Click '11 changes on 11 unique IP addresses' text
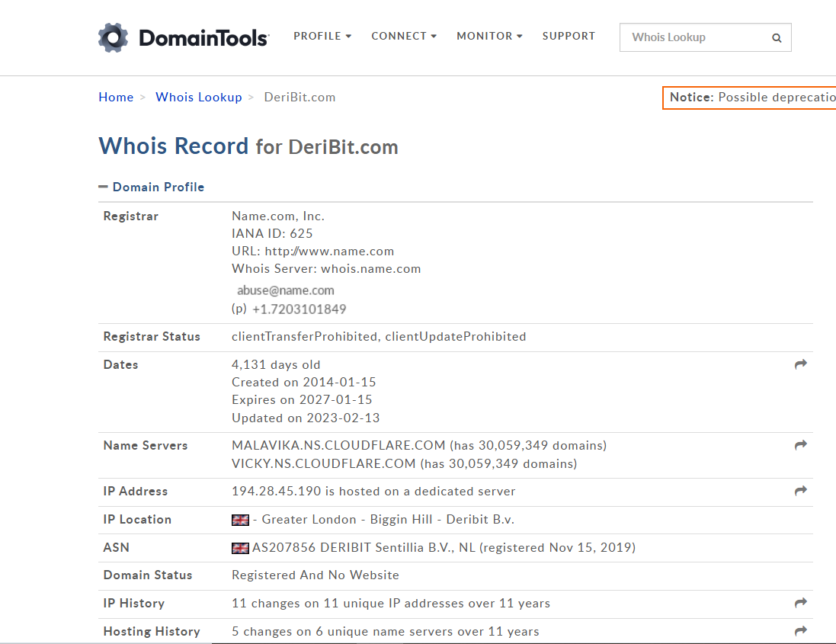 click(x=348, y=604)
